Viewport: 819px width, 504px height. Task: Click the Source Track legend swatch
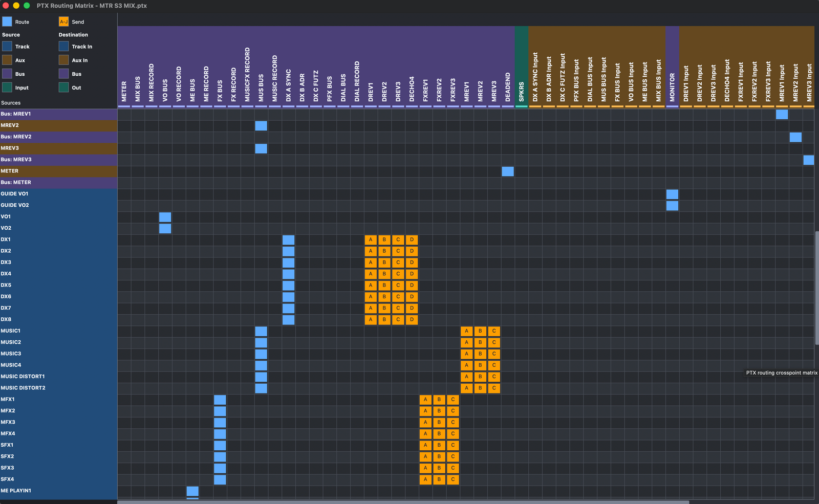click(7, 46)
